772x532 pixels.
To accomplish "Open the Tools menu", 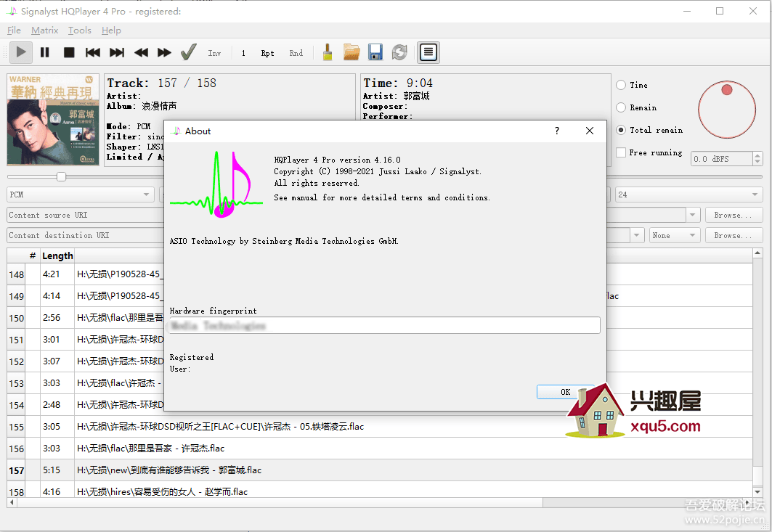I will [80, 30].
